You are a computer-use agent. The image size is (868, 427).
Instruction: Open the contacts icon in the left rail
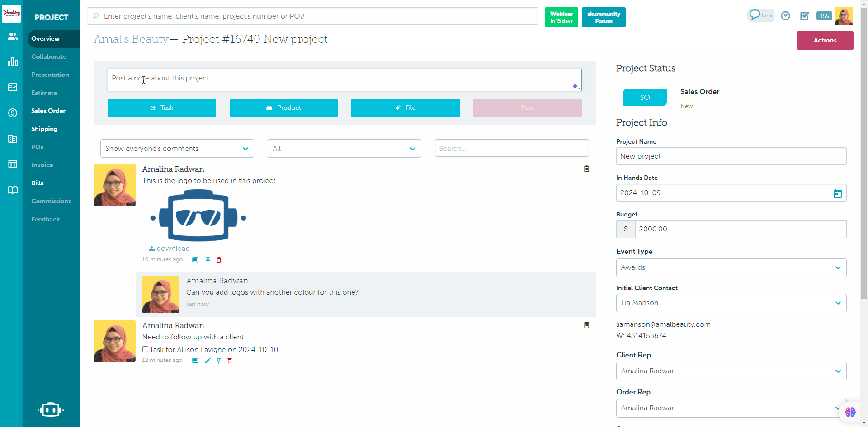[x=12, y=36]
